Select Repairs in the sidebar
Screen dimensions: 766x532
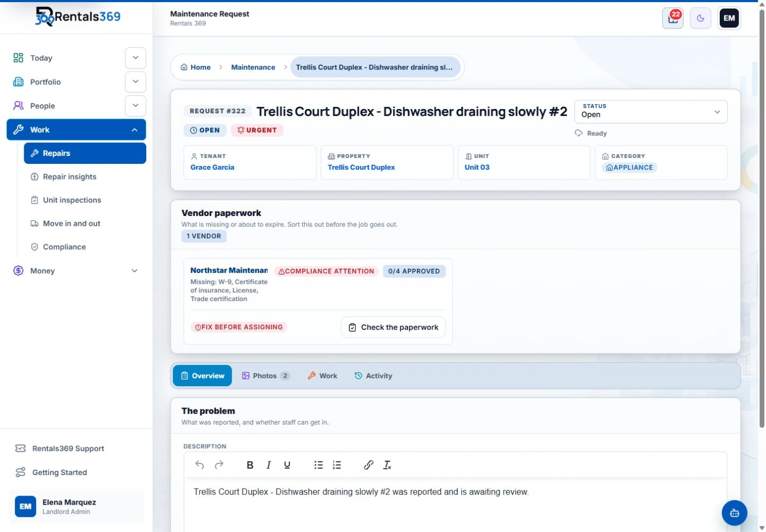pyautogui.click(x=85, y=153)
